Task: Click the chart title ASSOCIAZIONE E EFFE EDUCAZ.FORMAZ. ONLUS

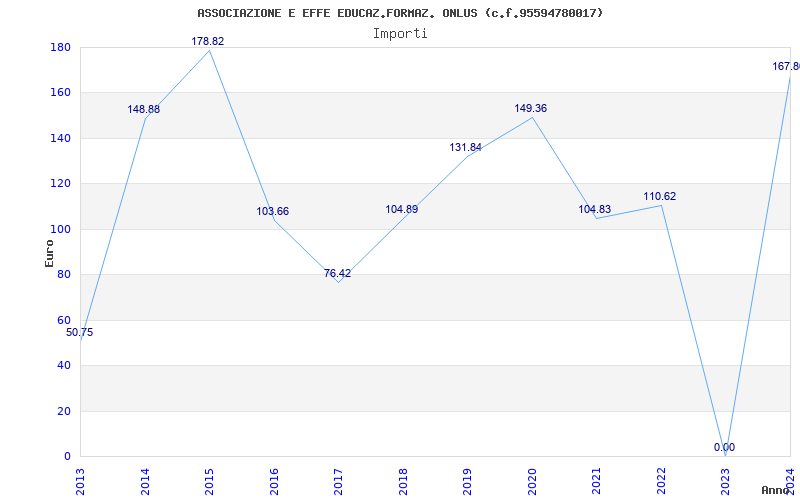Action: click(x=400, y=13)
